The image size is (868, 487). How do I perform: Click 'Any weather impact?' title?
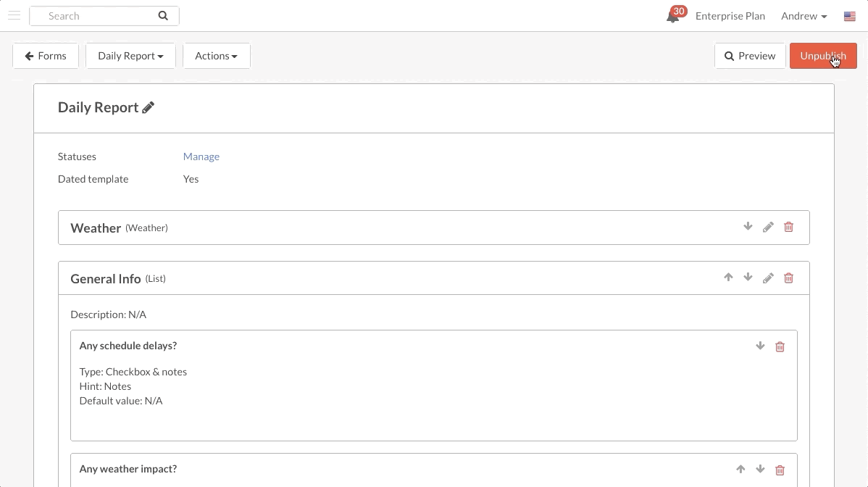pos(128,470)
